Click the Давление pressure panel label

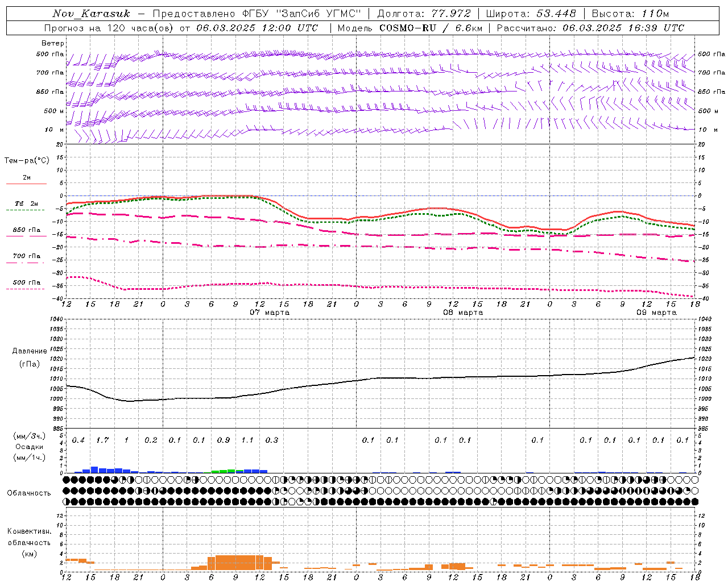click(x=30, y=351)
